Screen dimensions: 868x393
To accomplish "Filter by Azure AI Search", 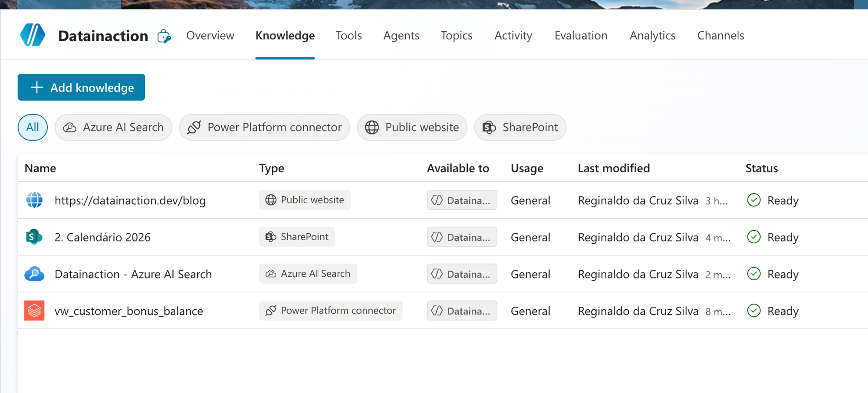I will [x=113, y=127].
